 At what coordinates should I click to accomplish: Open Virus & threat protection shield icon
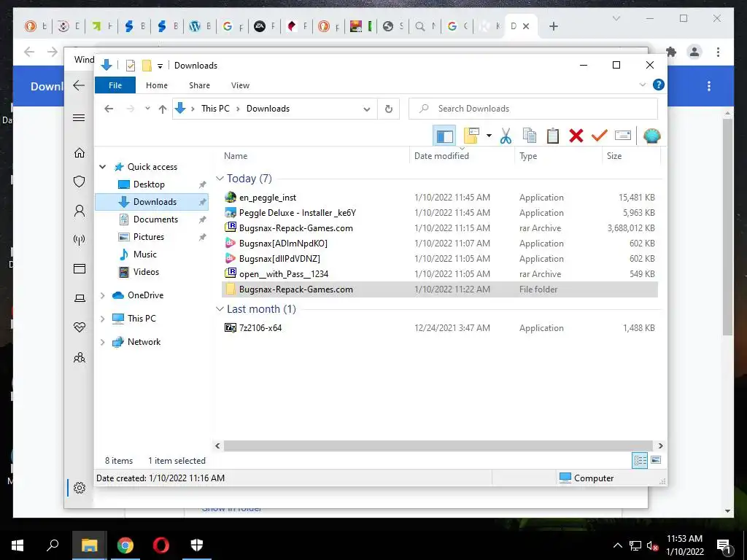click(x=80, y=182)
